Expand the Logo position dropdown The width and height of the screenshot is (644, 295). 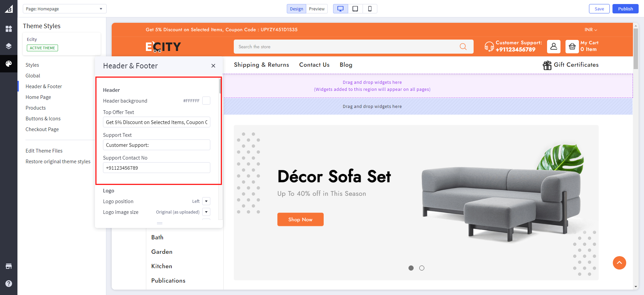coord(206,201)
